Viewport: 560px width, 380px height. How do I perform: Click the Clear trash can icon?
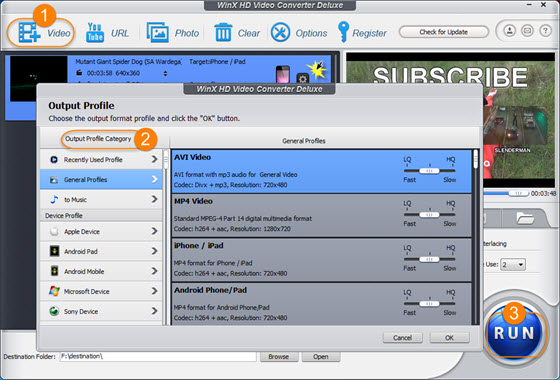pos(223,32)
